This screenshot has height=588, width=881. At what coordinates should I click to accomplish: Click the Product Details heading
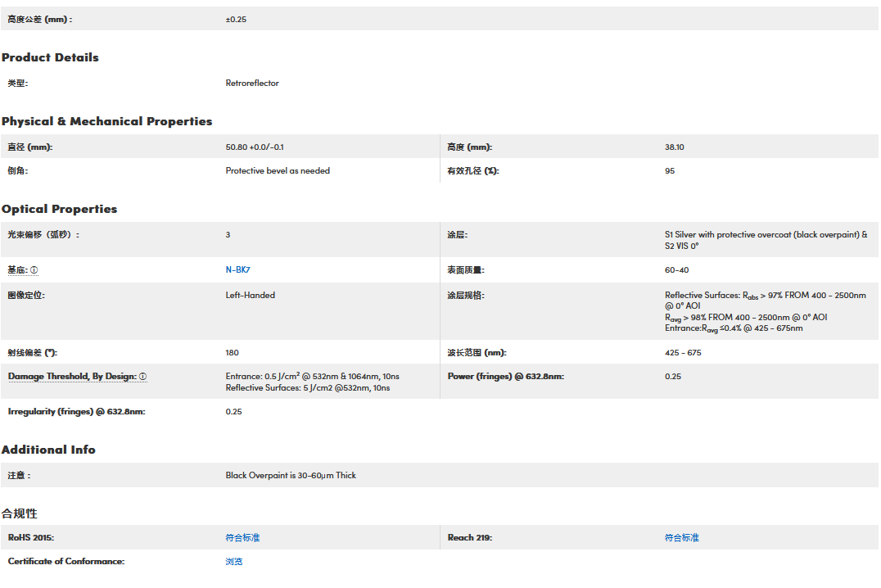tap(50, 57)
